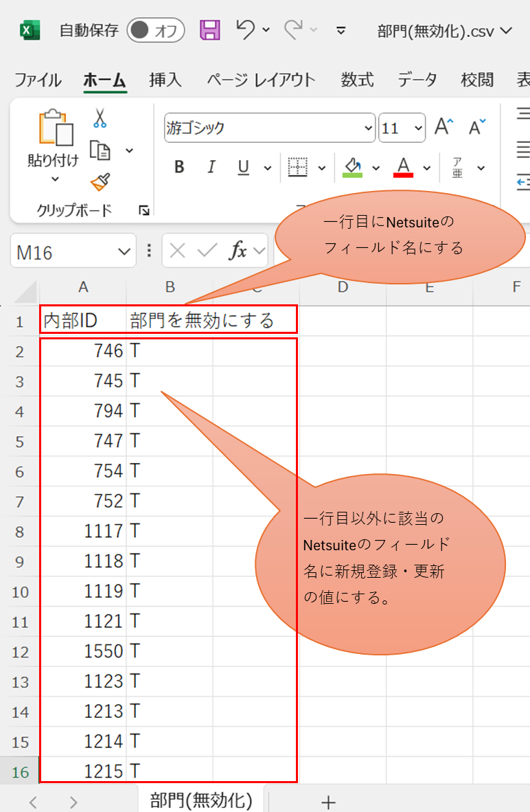Increase font size with the larger A icon
The width and height of the screenshot is (530, 812).
(x=443, y=127)
